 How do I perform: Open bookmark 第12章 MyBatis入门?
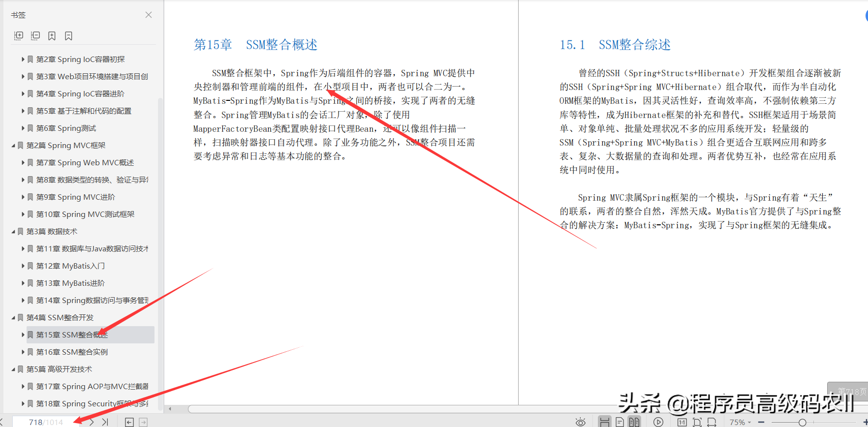click(70, 266)
